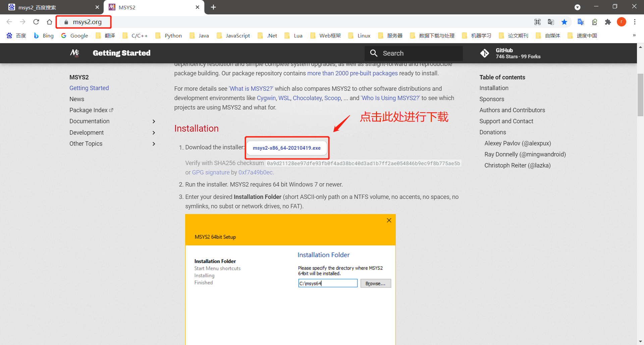Screen dimensions: 644x345
Task: Open the Google bookmark
Action: tap(74, 36)
